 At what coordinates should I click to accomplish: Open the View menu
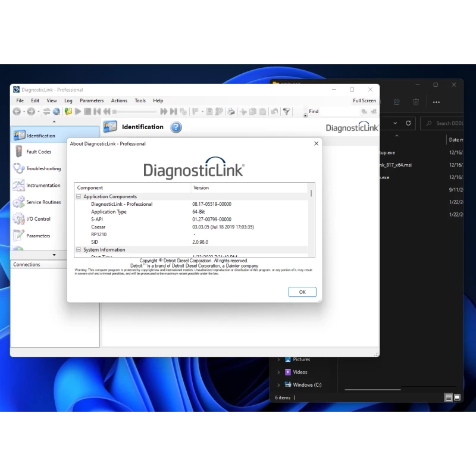pos(52,101)
